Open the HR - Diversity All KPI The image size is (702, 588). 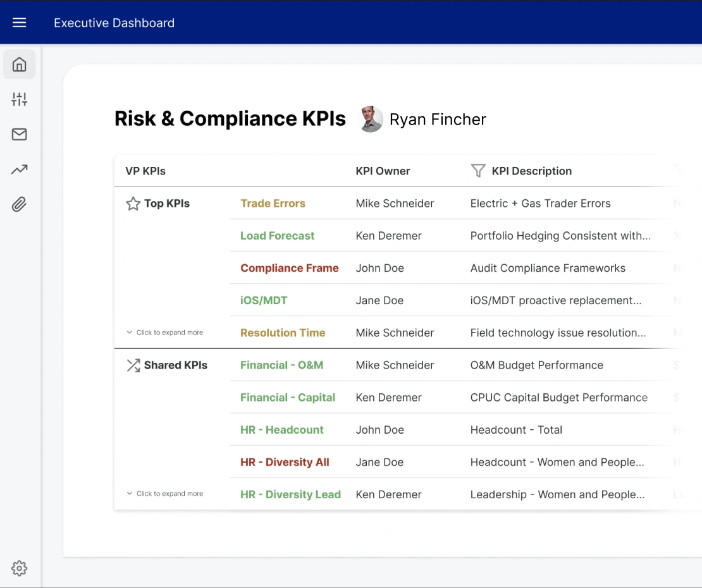[x=285, y=462]
